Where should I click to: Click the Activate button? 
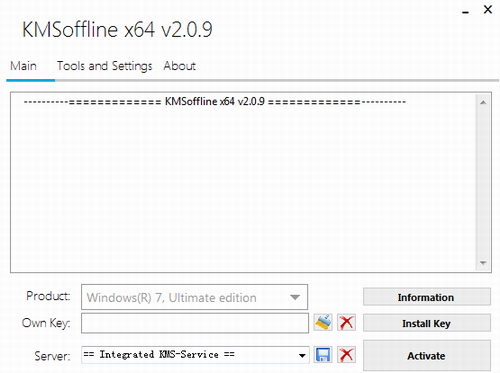coord(427,355)
